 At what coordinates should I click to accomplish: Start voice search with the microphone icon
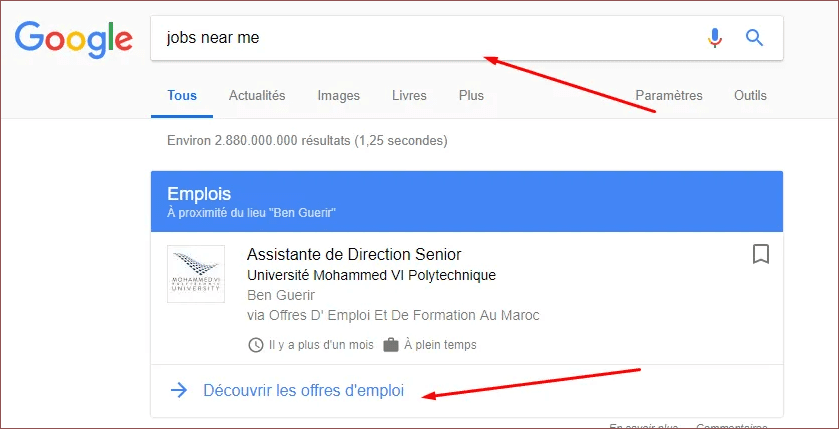coord(714,38)
